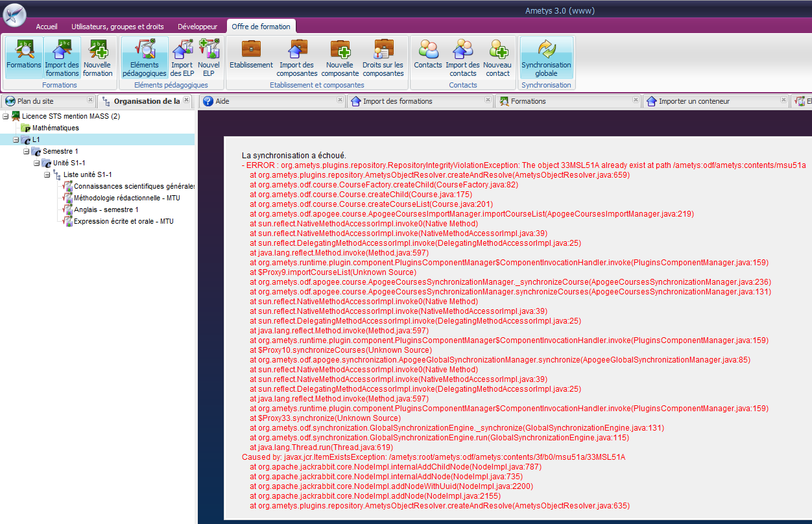The width and height of the screenshot is (812, 524).
Task: Create a Nouvelle formation
Action: (98, 57)
